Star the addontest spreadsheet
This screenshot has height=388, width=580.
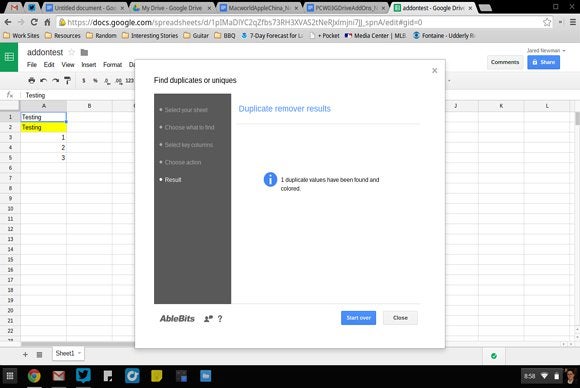coord(72,52)
